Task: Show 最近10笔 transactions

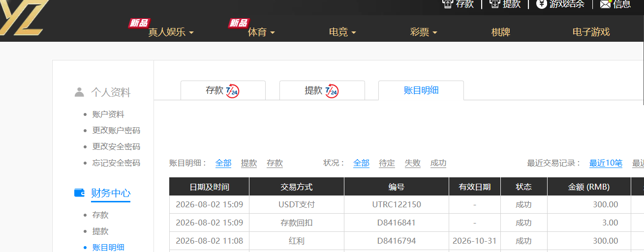Action: 606,163
